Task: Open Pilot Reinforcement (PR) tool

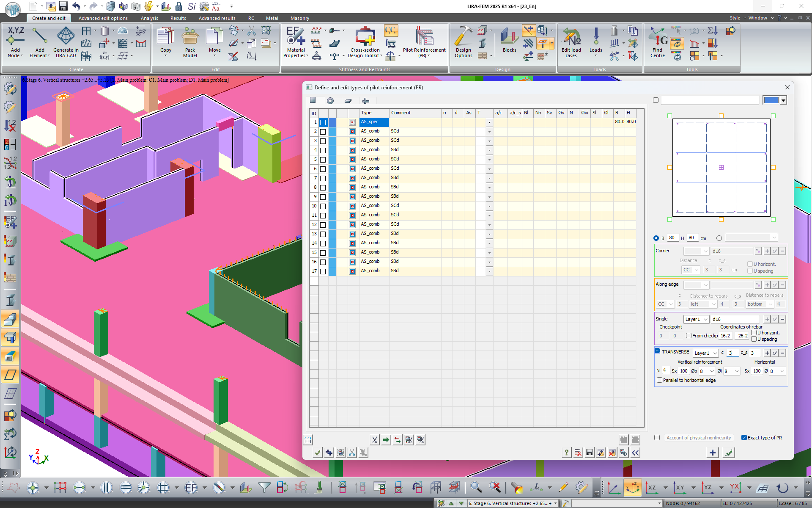Action: pos(424,37)
